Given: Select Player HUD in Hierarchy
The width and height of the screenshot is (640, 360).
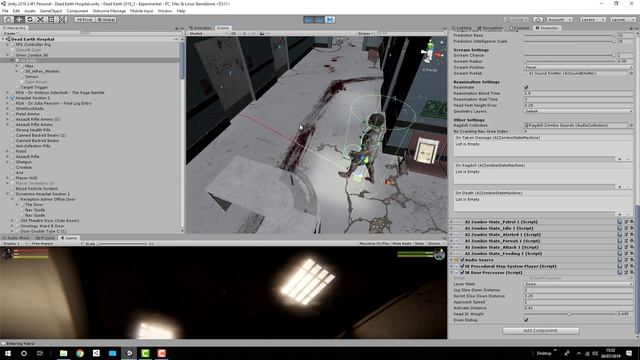Looking at the screenshot, I should (x=27, y=178).
